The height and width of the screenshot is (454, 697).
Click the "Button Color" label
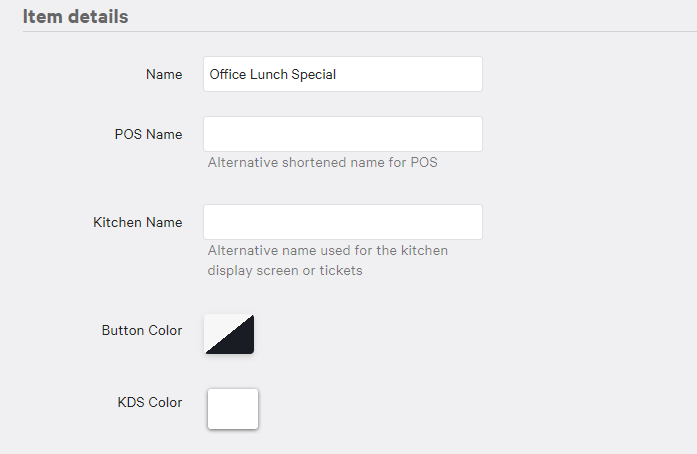point(141,330)
